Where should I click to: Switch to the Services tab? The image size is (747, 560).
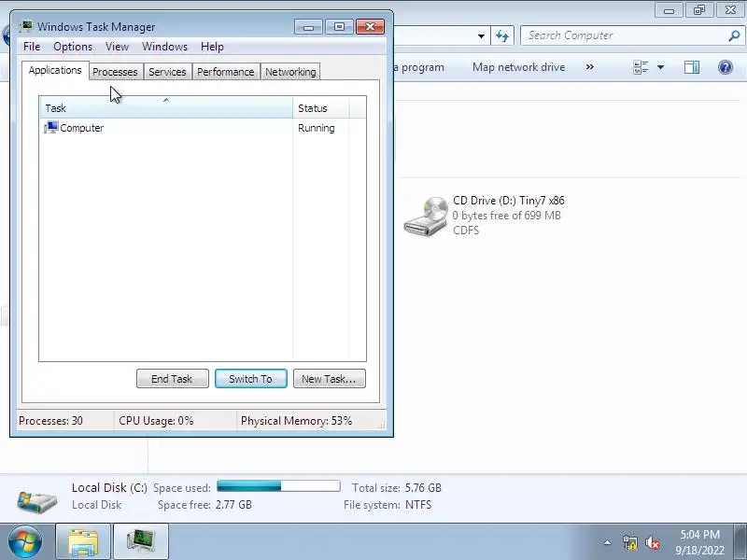point(167,72)
